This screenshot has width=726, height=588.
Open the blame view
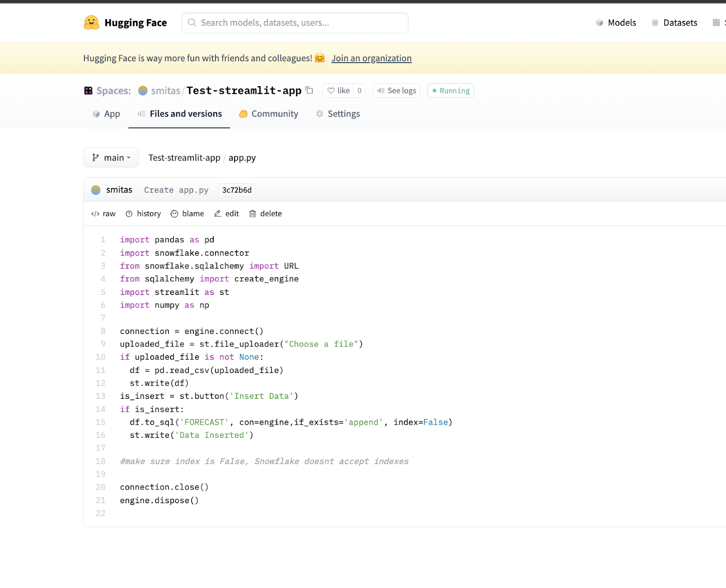tap(187, 214)
